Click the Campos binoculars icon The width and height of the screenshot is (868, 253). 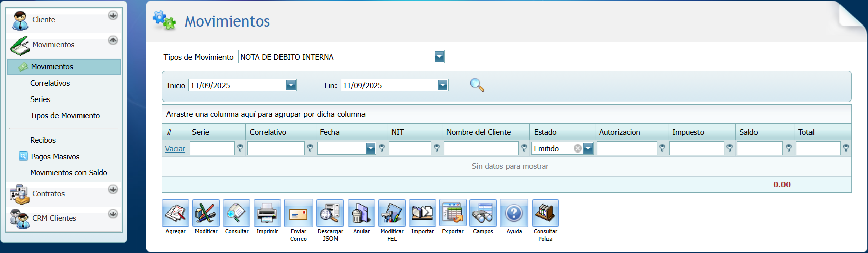pos(483,213)
